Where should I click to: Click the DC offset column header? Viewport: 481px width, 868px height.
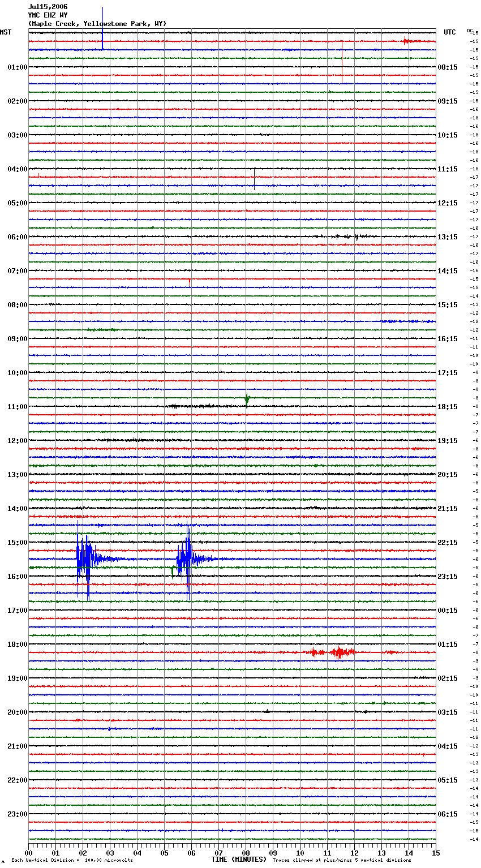(x=470, y=31)
